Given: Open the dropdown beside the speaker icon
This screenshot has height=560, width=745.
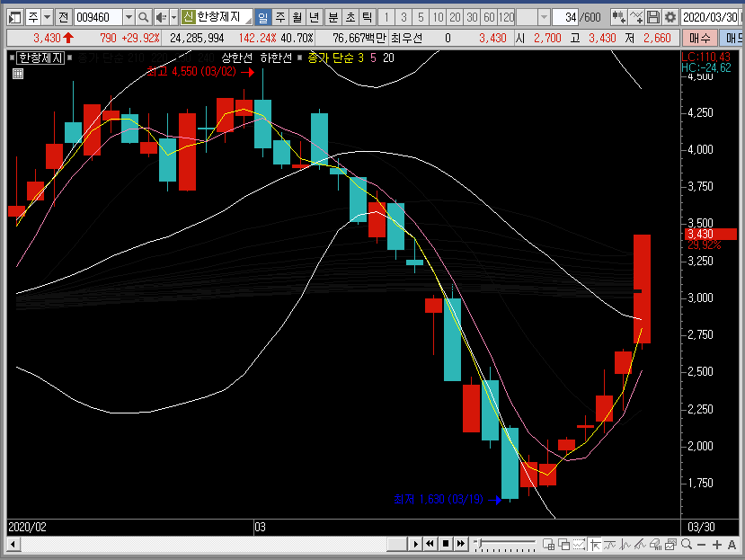Looking at the screenshot, I should 174,18.
